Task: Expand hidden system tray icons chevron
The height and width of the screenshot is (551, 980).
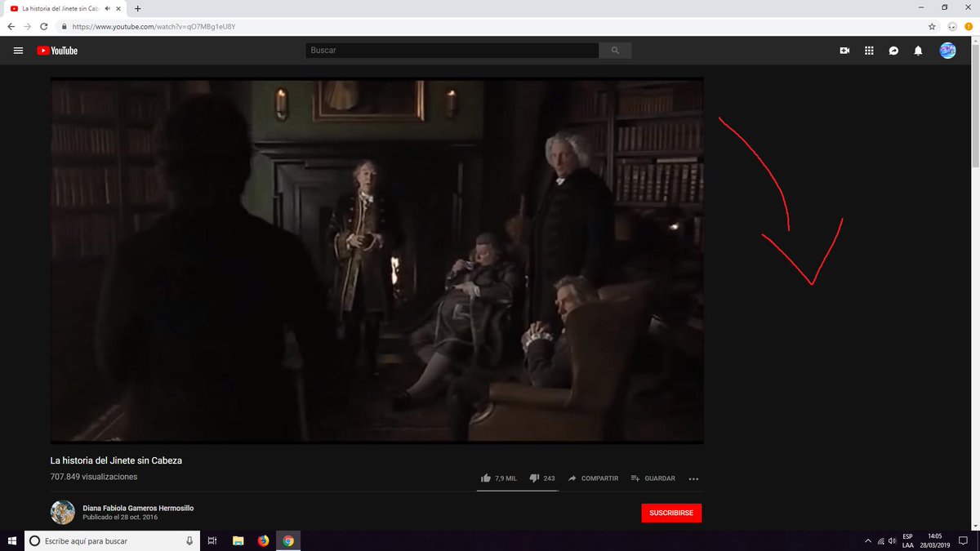Action: [868, 541]
